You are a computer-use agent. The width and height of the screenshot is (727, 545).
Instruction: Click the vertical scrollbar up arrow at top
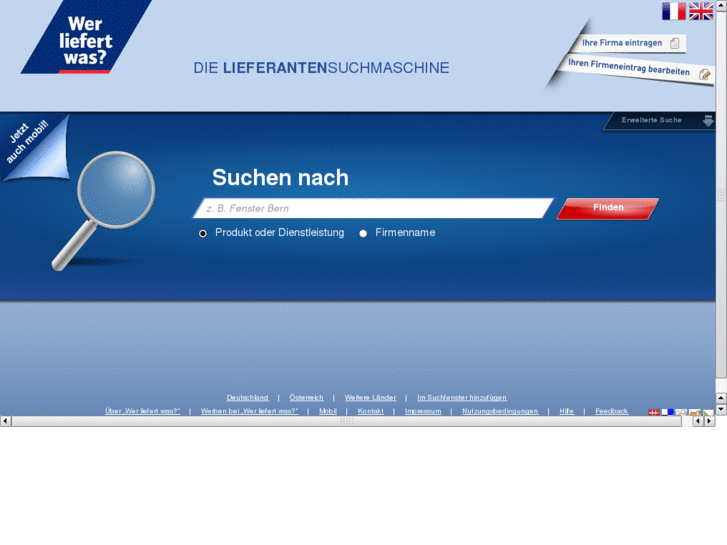point(721,4)
